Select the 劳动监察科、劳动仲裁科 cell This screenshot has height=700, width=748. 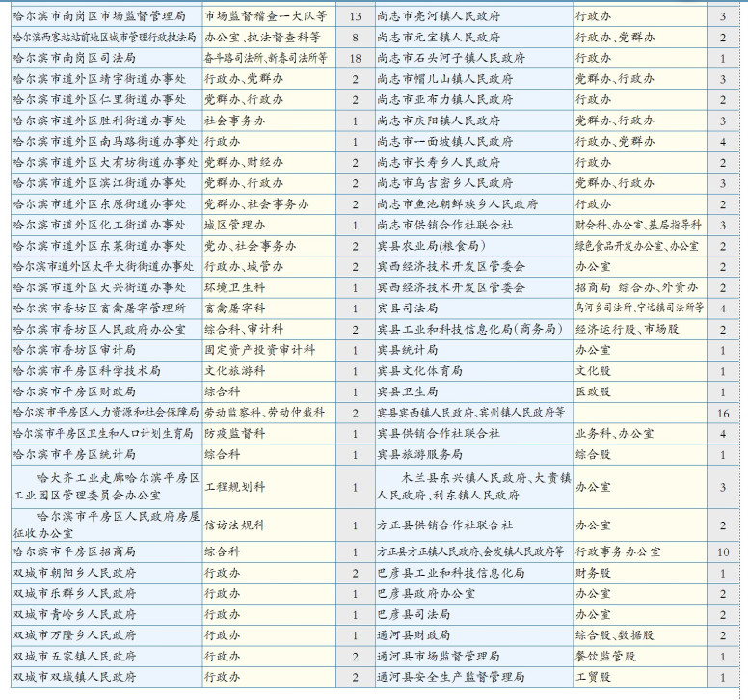(x=264, y=412)
